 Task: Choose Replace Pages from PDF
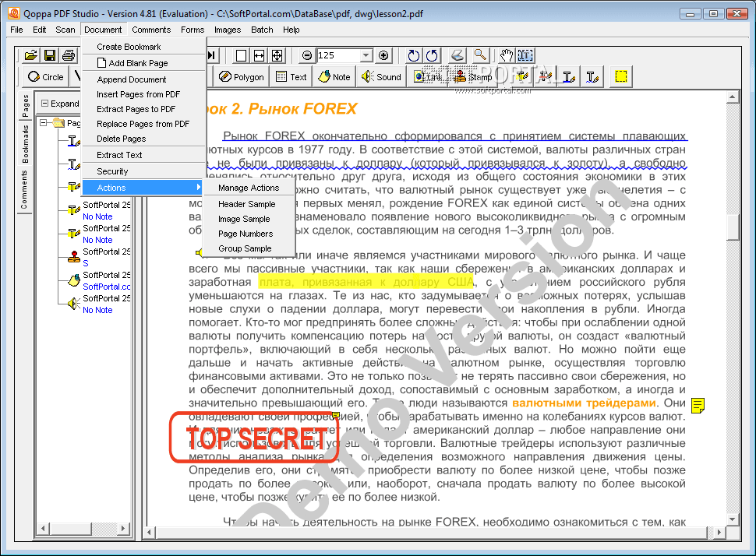tap(144, 124)
